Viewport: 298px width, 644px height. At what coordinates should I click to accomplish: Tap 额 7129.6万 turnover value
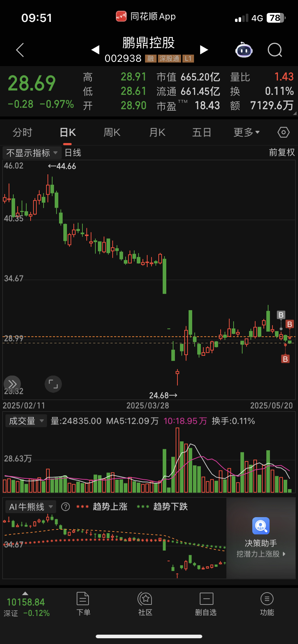click(262, 106)
